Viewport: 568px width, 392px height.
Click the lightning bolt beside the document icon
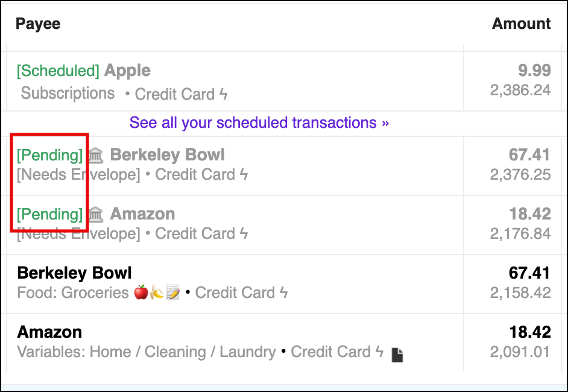[379, 352]
